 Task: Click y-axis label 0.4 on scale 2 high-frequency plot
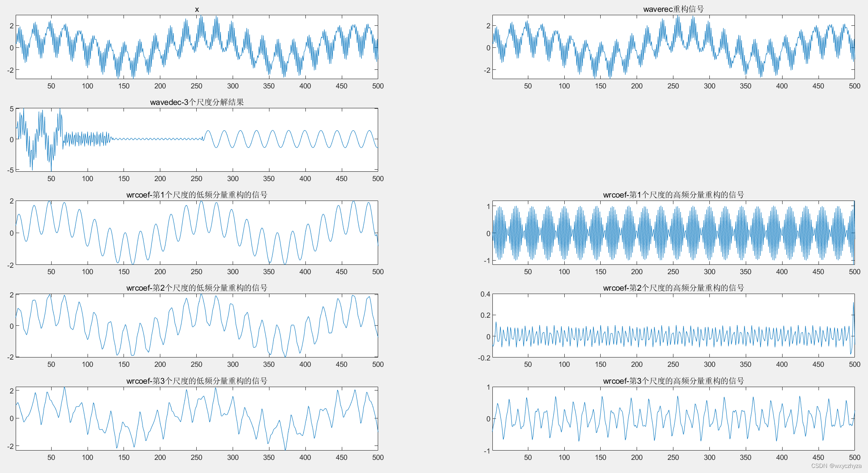485,294
